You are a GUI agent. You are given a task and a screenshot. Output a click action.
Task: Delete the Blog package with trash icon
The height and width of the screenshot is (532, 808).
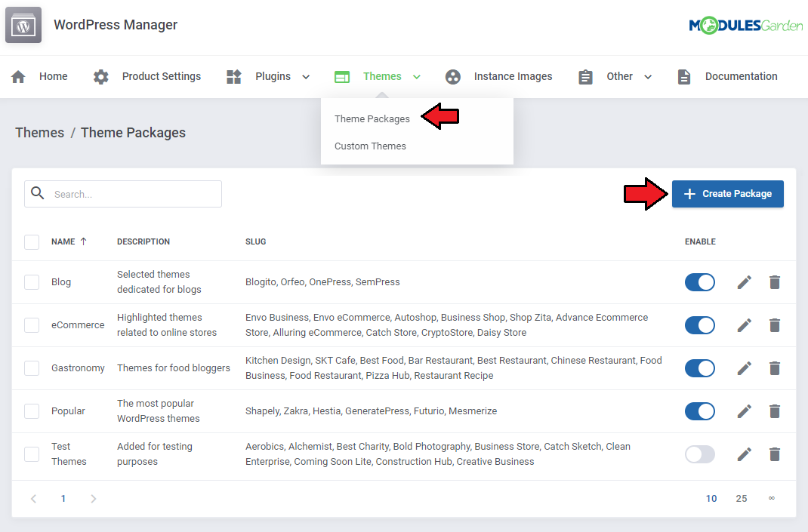(775, 282)
